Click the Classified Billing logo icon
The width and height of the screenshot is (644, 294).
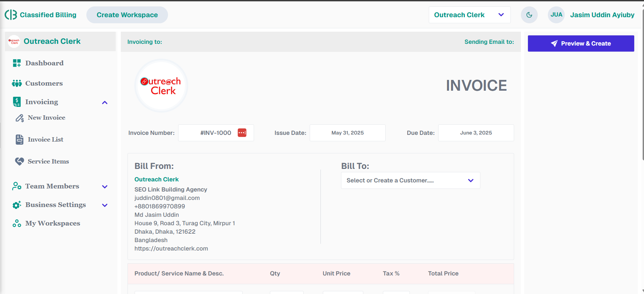(x=11, y=15)
